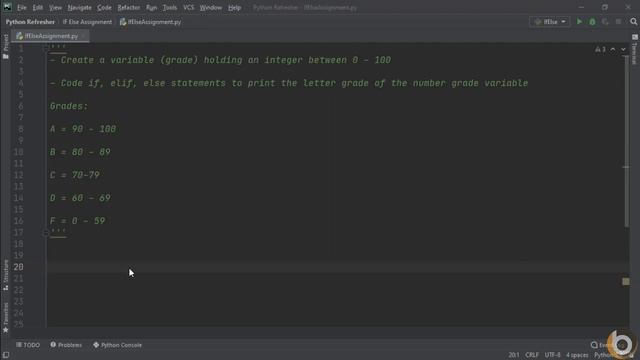The height and width of the screenshot is (360, 640).
Task: Click the PyCharm application logo icon
Action: coord(7,7)
